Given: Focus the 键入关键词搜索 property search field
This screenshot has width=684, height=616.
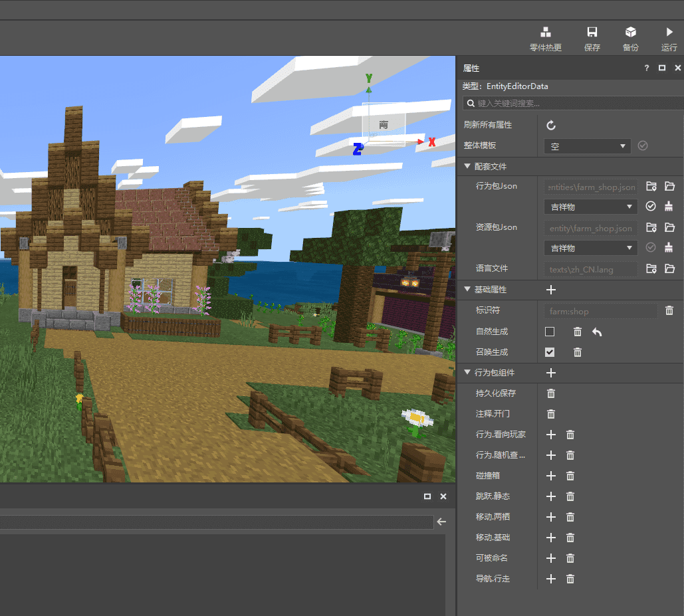Looking at the screenshot, I should point(573,103).
